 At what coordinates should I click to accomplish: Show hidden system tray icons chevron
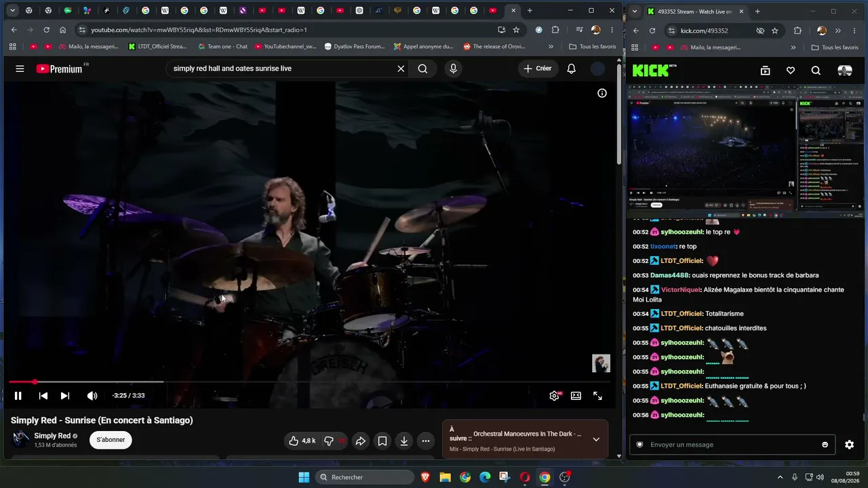[781, 477]
